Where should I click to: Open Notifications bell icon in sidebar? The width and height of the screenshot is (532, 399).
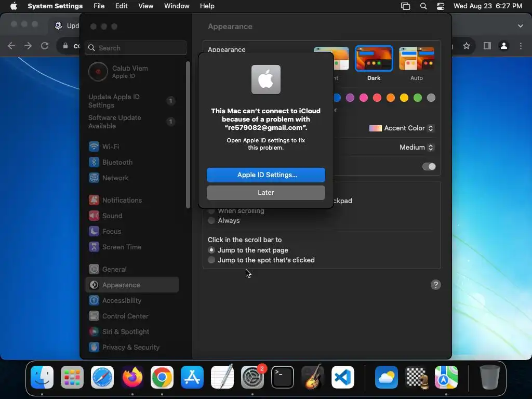pyautogui.click(x=94, y=200)
